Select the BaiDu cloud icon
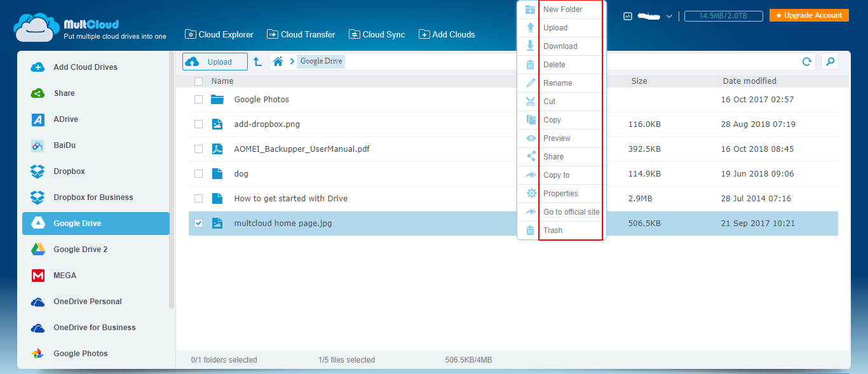This screenshot has width=868, height=374. pyautogui.click(x=37, y=145)
